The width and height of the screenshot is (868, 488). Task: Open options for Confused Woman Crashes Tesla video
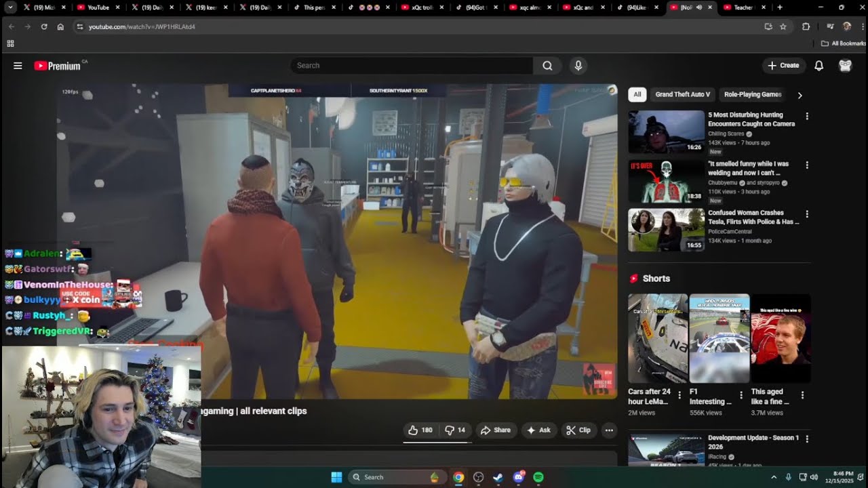(x=807, y=214)
